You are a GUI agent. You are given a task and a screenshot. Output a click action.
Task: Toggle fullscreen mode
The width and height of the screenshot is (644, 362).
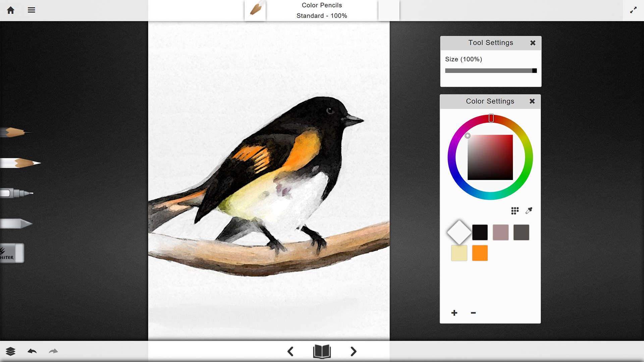pos(633,10)
